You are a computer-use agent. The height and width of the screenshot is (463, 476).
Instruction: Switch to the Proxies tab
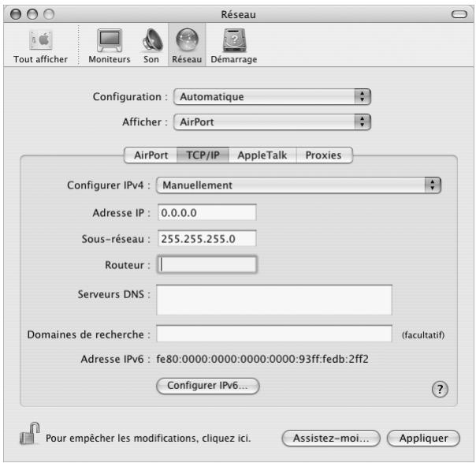[324, 155]
